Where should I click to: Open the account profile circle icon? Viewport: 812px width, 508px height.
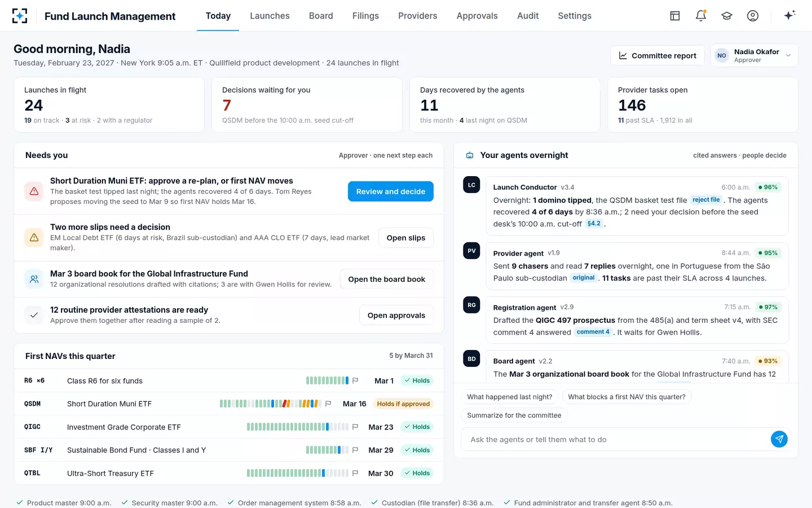pyautogui.click(x=753, y=16)
